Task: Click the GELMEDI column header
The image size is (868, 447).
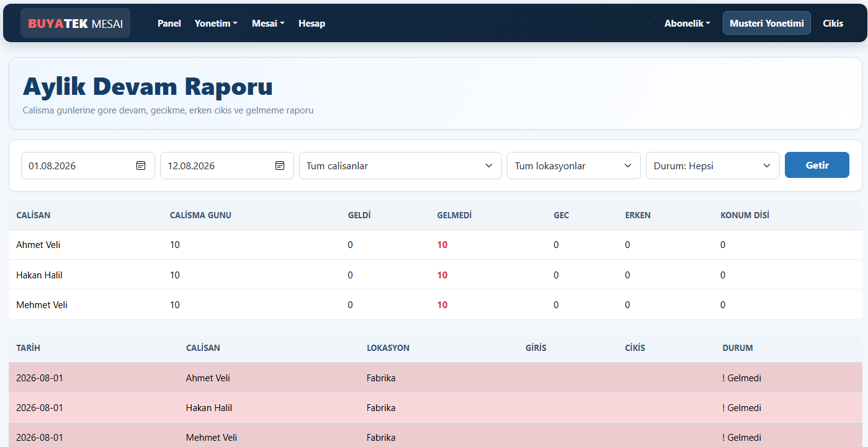Action: [x=455, y=215]
